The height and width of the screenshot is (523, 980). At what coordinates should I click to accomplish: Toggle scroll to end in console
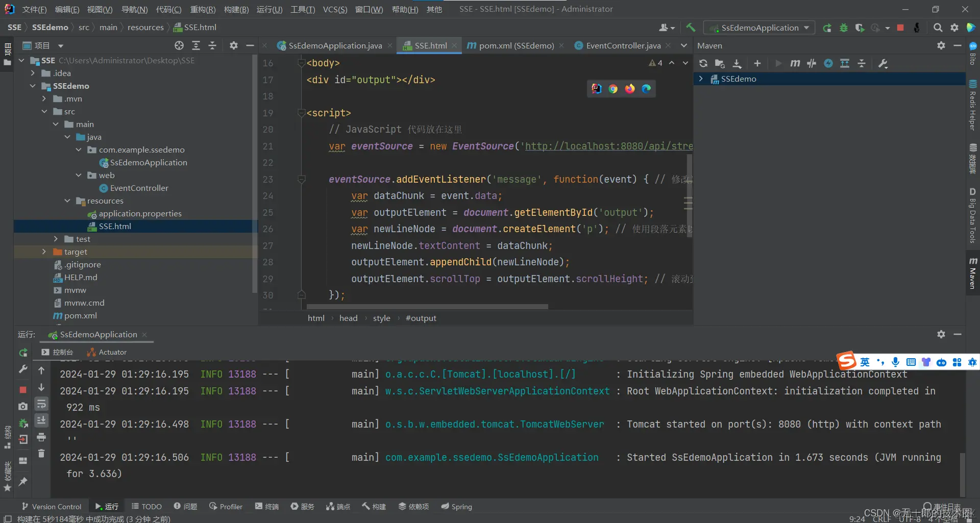coord(41,420)
